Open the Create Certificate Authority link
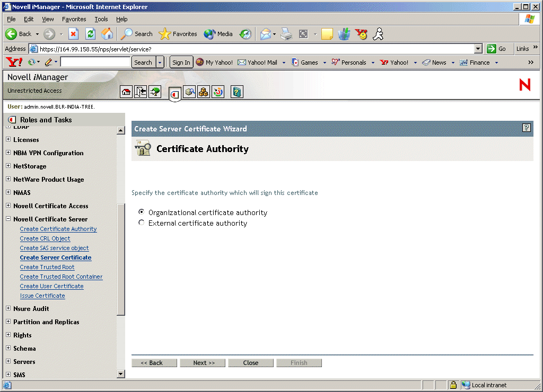The image size is (543, 392). (x=58, y=229)
